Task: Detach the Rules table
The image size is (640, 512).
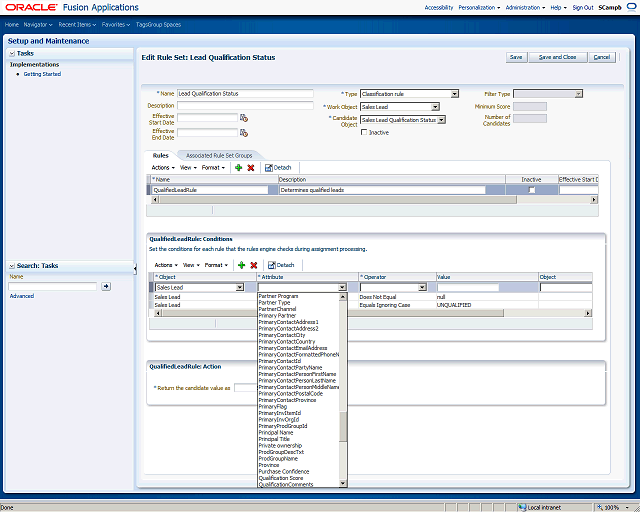Action: click(278, 167)
